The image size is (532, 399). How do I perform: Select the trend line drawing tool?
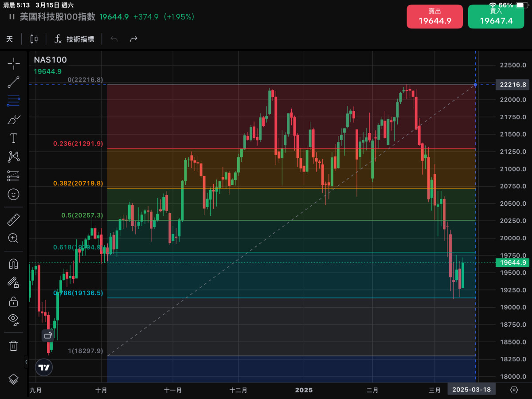coord(13,82)
